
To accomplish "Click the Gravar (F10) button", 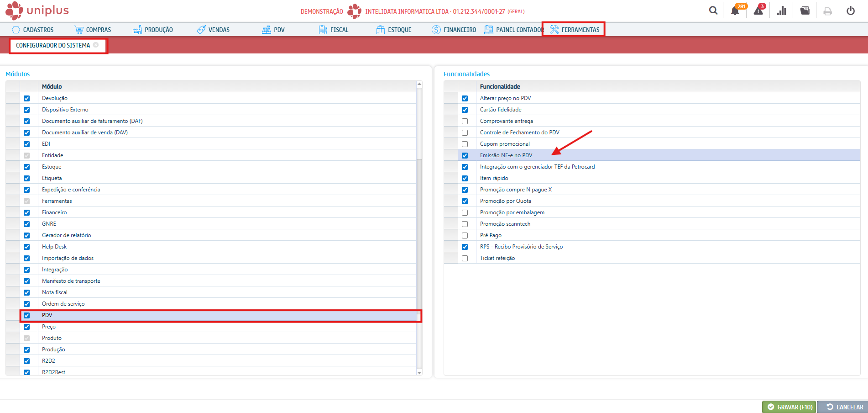I will 790,407.
